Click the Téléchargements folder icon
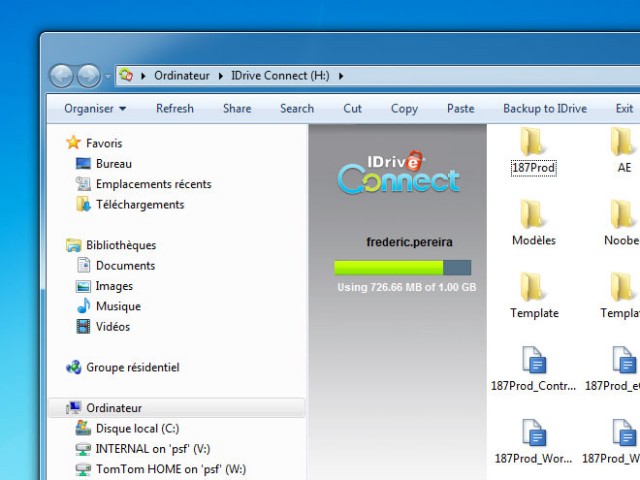This screenshot has height=480, width=640. pyautogui.click(x=83, y=204)
